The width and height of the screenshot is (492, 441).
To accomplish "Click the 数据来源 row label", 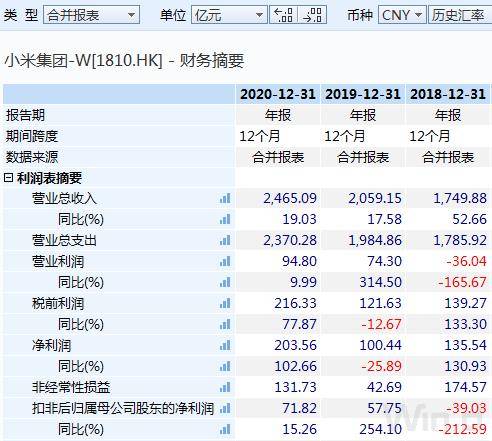I will pos(32,157).
